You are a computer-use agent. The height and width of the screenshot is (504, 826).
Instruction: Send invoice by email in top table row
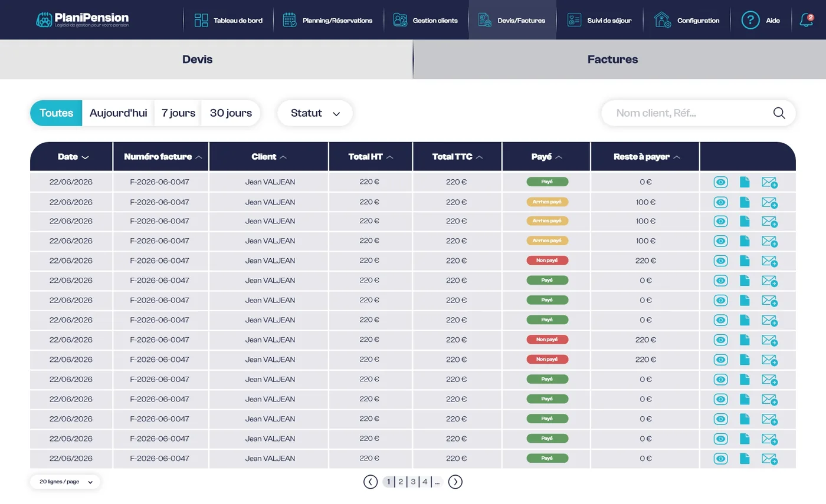pos(769,183)
